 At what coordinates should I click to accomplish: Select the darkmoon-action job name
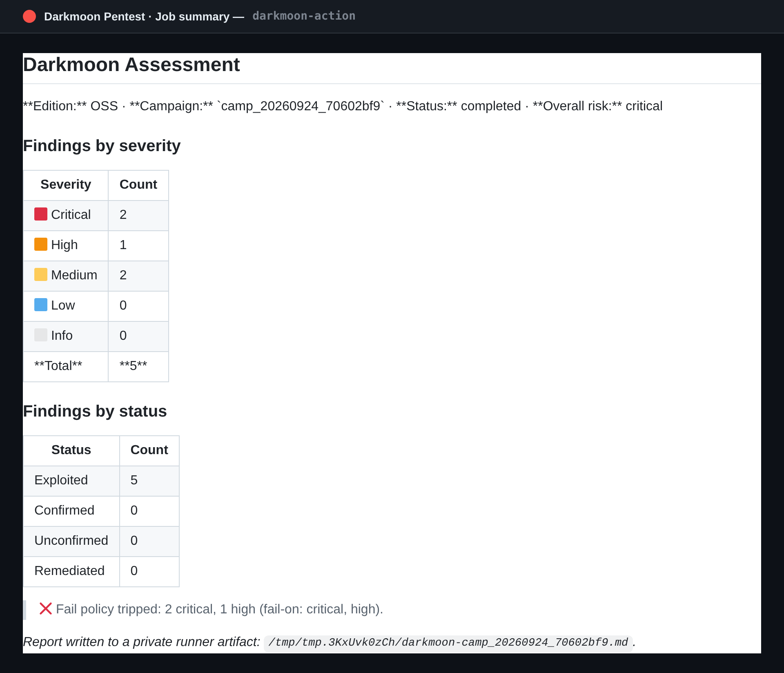click(x=304, y=16)
